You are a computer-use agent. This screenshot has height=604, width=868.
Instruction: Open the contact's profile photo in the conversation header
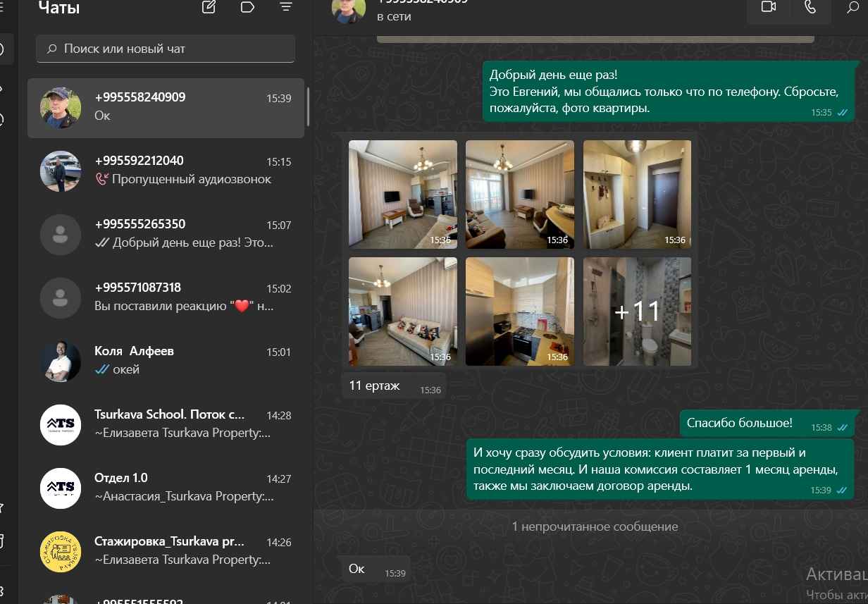[x=349, y=7]
